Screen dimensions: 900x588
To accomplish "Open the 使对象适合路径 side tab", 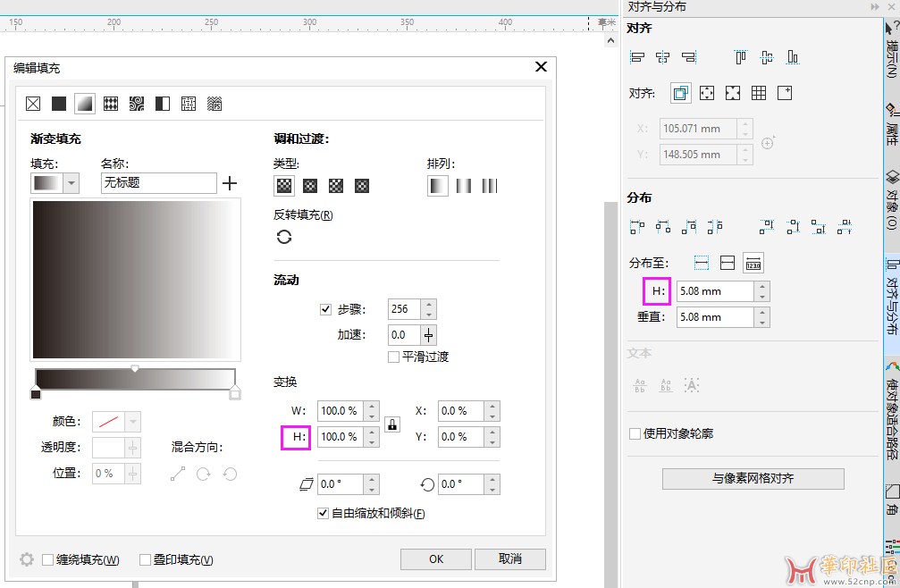I will click(892, 410).
